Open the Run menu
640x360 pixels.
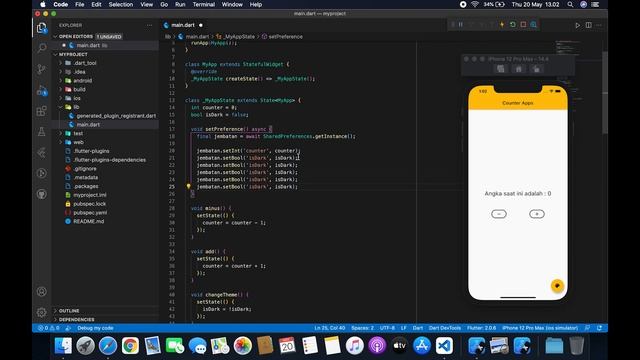pos(180,4)
